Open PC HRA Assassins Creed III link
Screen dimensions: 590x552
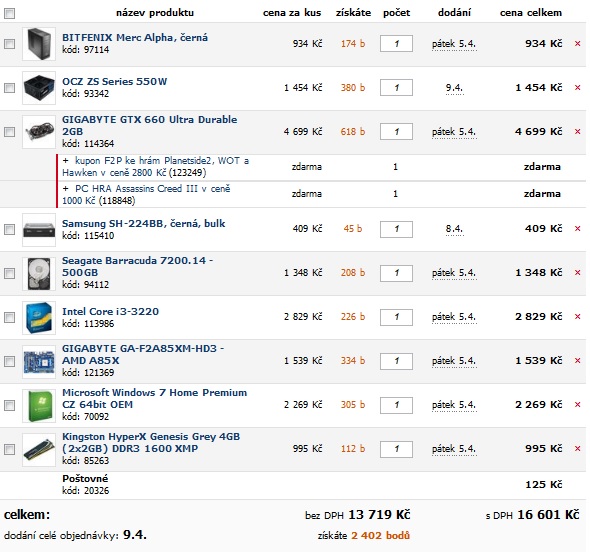tap(146, 194)
